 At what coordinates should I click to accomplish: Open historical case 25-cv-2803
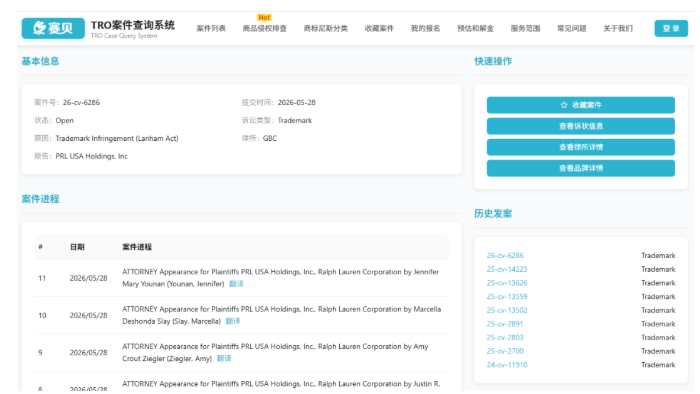[505, 337]
